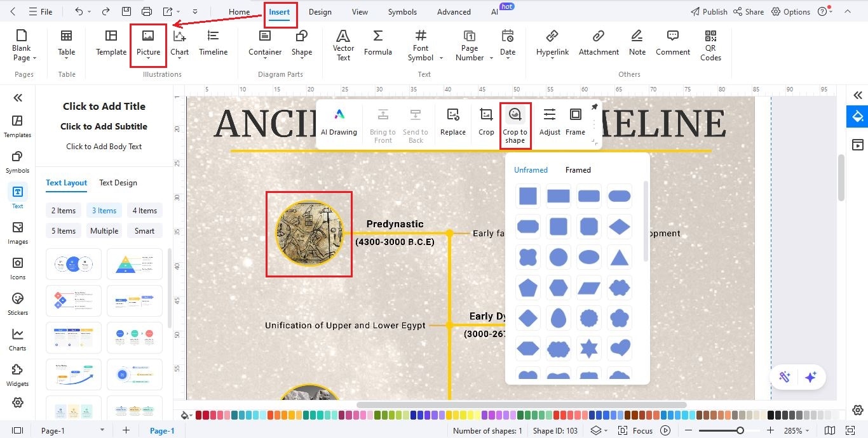The width and height of the screenshot is (868, 438).
Task: Add an Attachment
Action: pos(599,43)
